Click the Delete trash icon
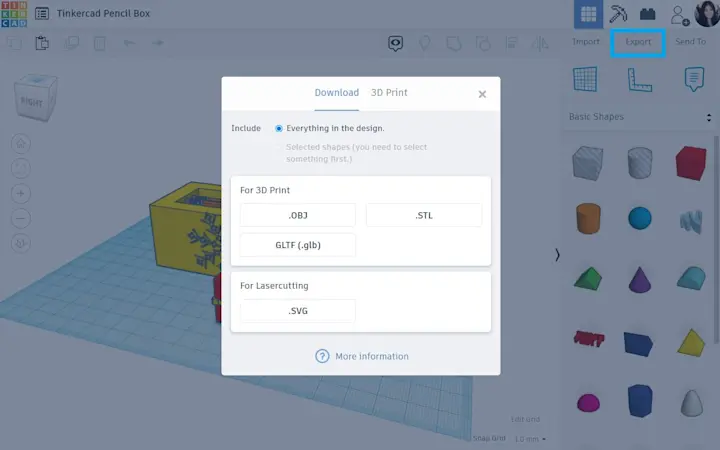720x450 pixels. coord(100,44)
